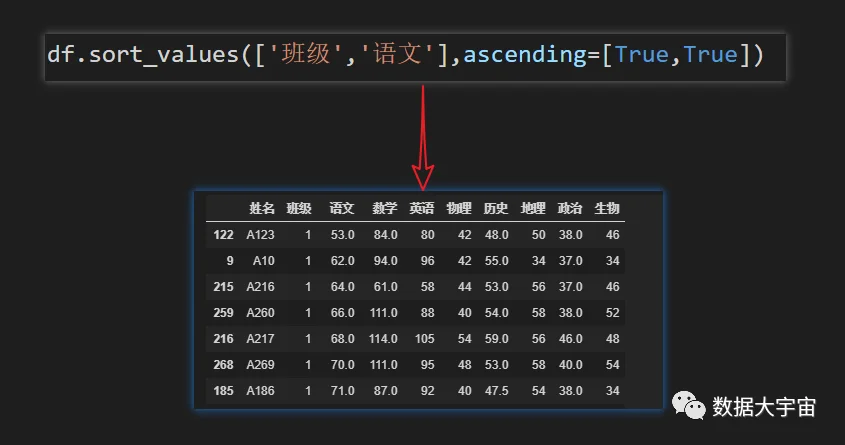Select name cell A123
The width and height of the screenshot is (845, 445).
[x=260, y=235]
